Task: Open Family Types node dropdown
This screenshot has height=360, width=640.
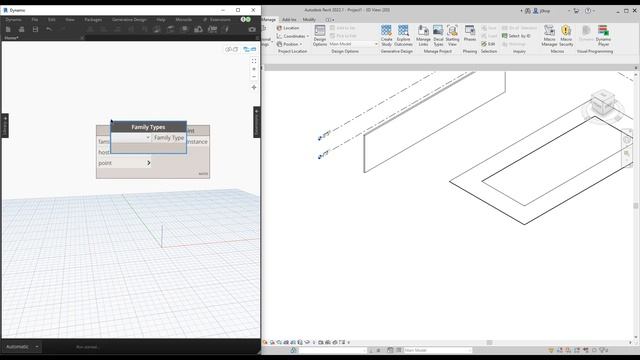Action: 131,138
